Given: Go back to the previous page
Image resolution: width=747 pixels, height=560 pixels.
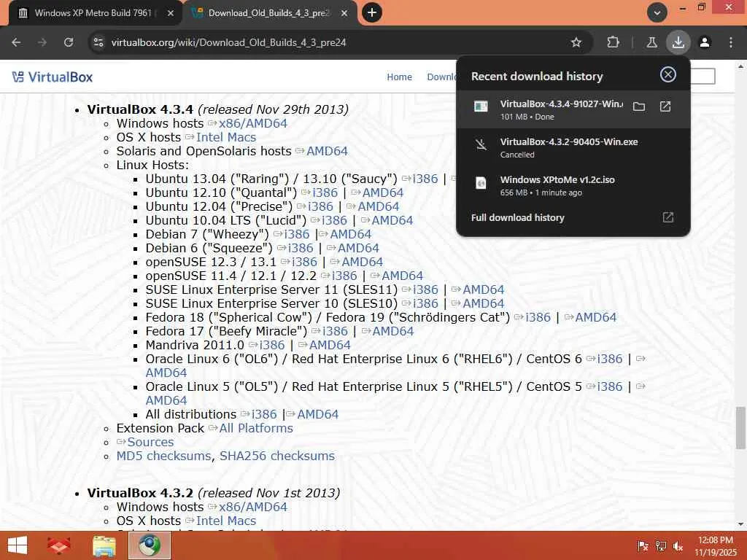Looking at the screenshot, I should [16, 42].
